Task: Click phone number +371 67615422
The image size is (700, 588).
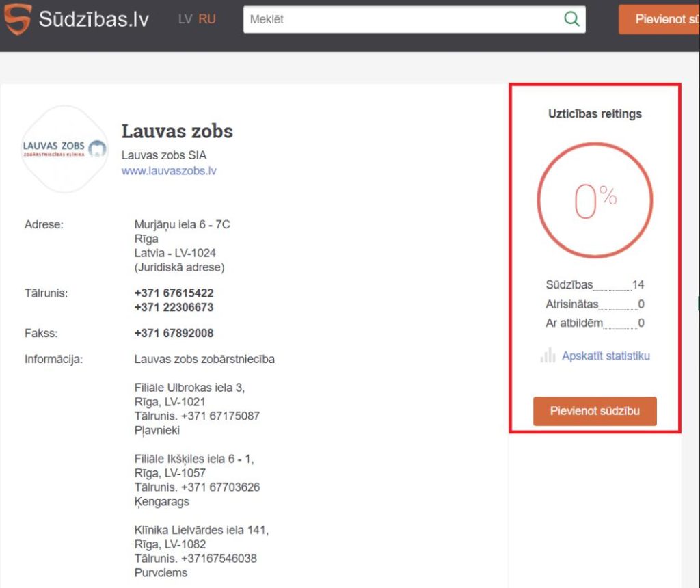Action: coord(174,293)
